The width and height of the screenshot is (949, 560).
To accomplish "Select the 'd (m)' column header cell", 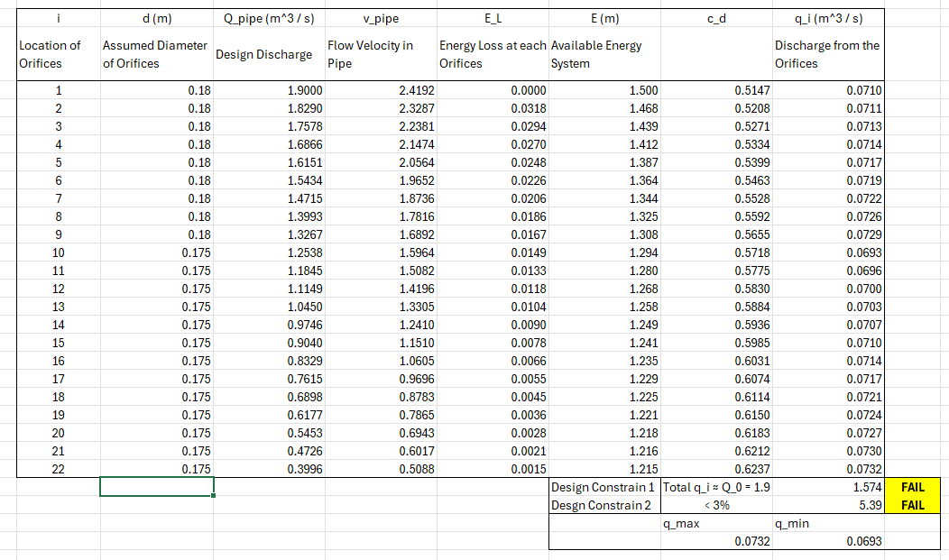I will (155, 17).
